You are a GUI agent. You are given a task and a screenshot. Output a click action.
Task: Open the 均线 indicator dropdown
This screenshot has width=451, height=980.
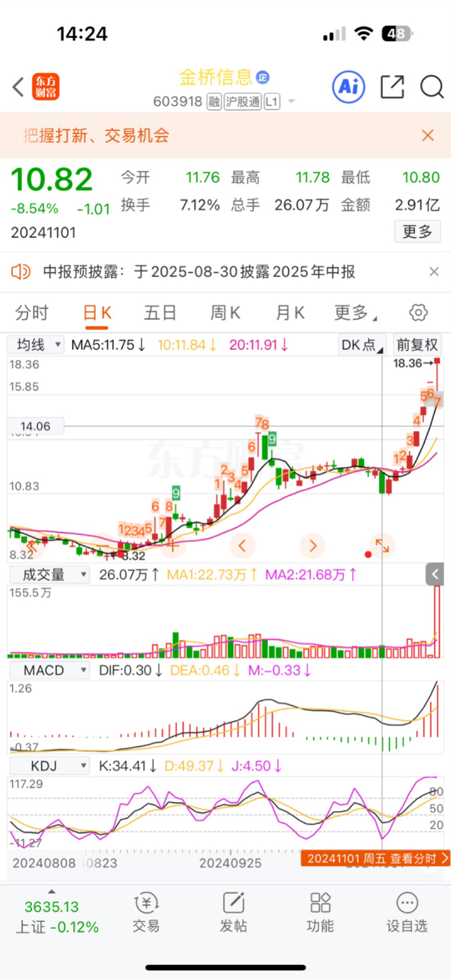click(36, 344)
